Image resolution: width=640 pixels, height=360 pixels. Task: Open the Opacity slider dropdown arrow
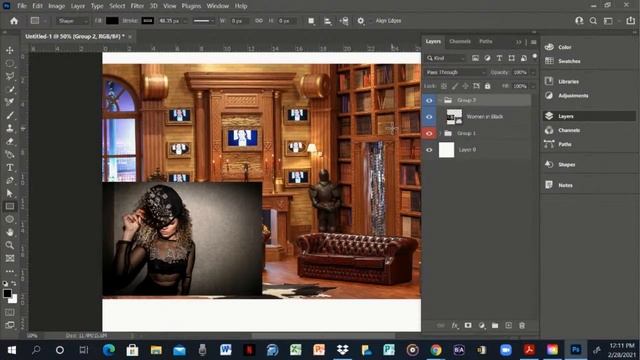tap(533, 73)
